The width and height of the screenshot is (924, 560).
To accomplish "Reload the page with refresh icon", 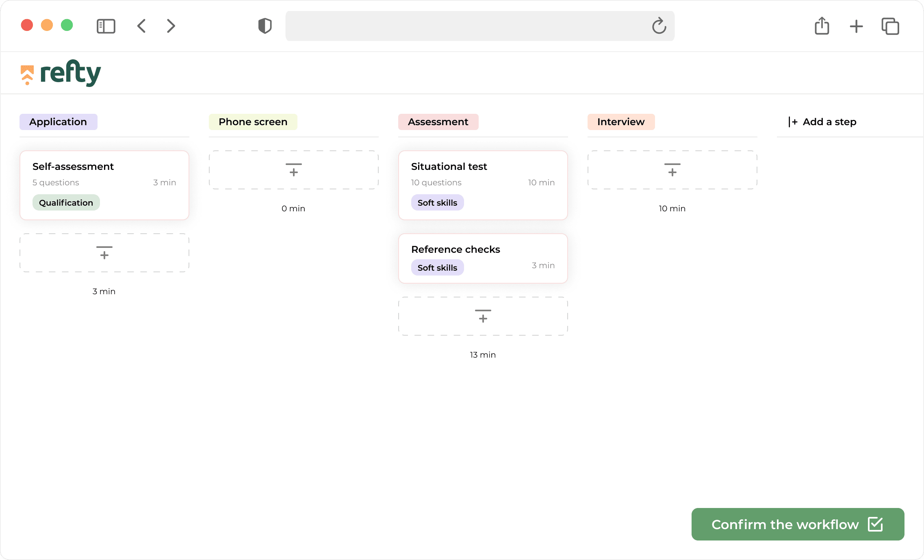I will click(659, 26).
